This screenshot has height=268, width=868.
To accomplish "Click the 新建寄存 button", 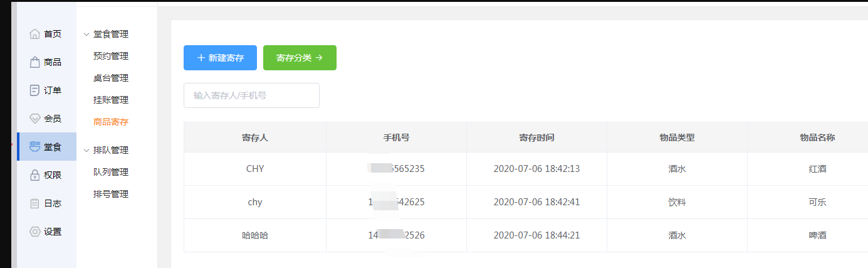I will 220,58.
